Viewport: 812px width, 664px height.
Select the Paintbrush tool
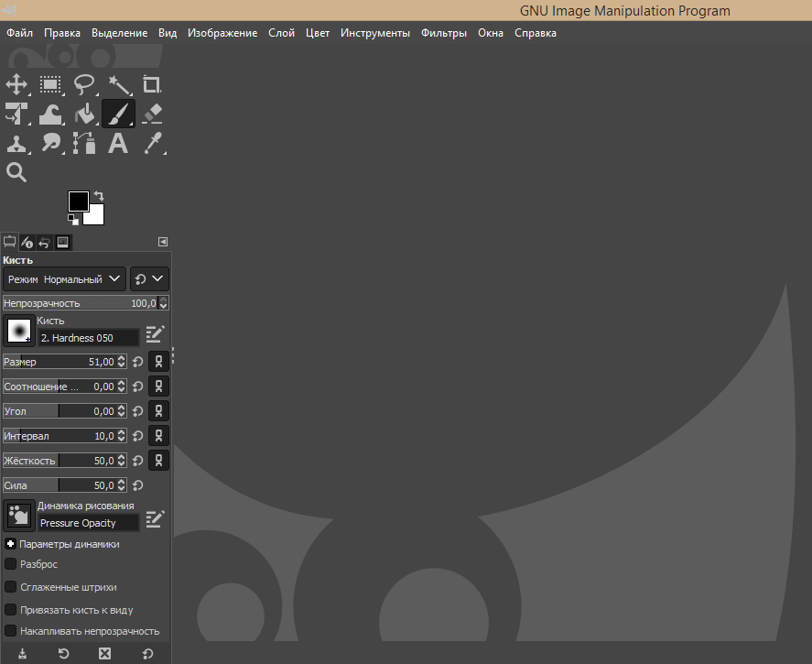coord(119,114)
